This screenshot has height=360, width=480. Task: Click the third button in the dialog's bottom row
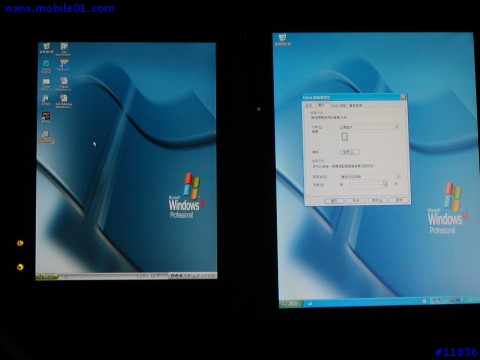pos(377,200)
